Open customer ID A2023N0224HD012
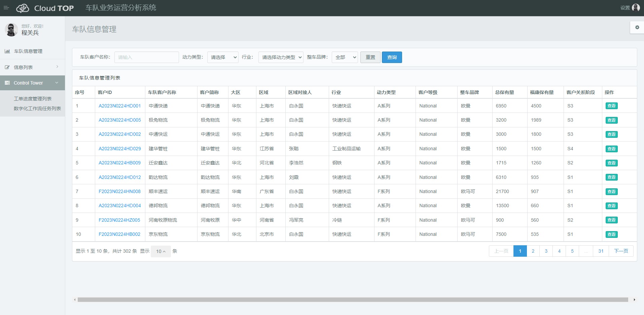Image resolution: width=644 pixels, height=315 pixels. (120, 177)
